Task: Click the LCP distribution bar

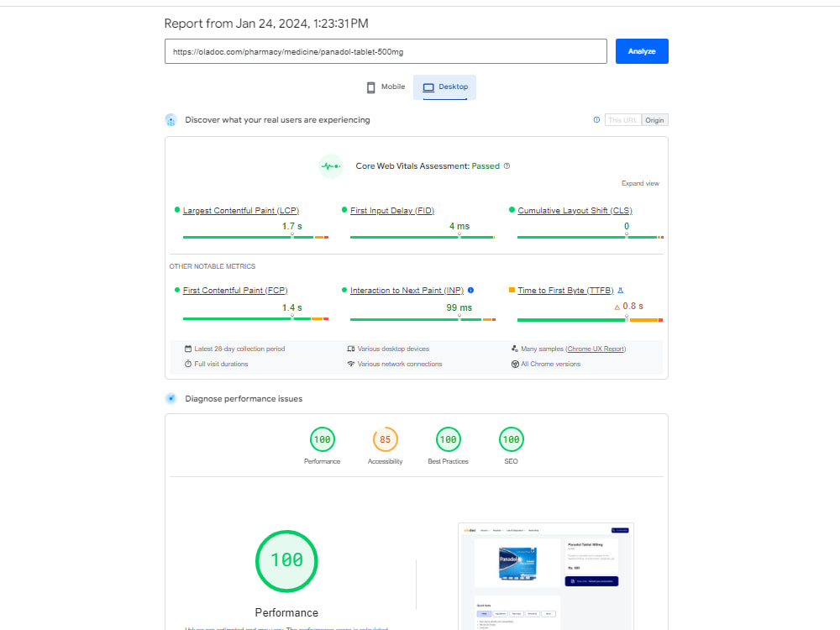Action: (x=255, y=237)
